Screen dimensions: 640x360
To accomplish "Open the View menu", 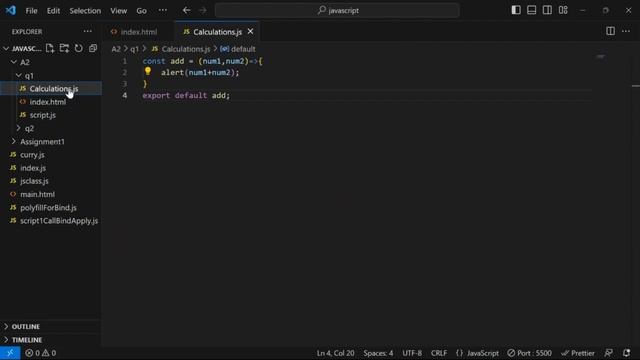I will (x=118, y=11).
